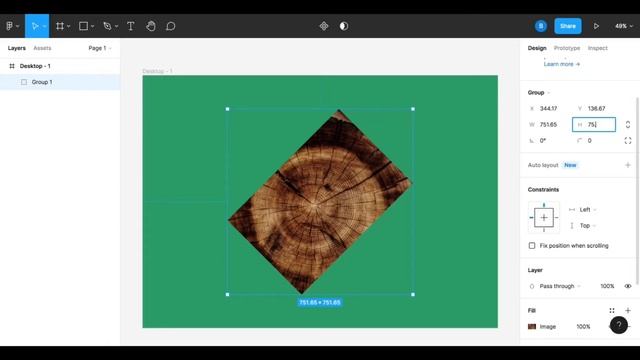
Task: Open Pen tool options dropdown arrow
Action: tap(117, 27)
